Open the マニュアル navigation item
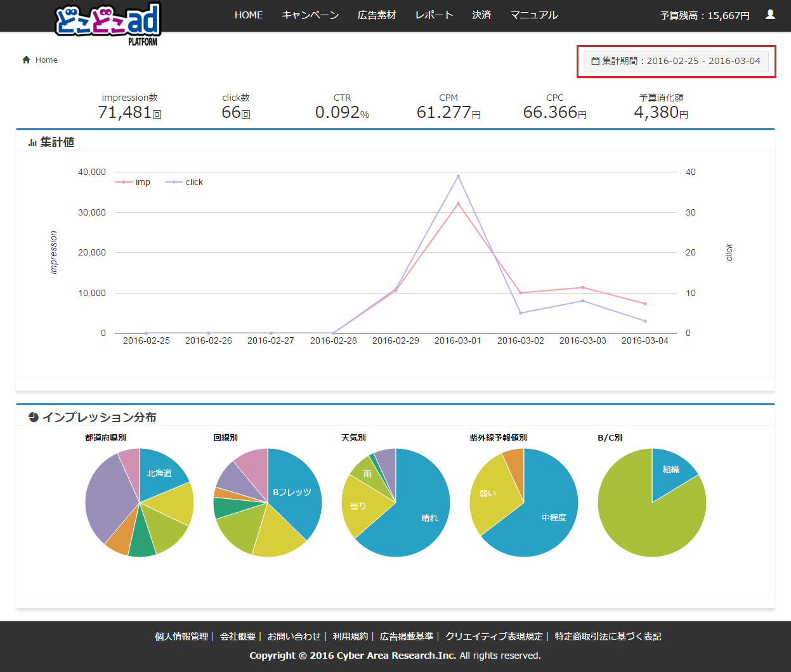The image size is (791, 672). coord(534,15)
